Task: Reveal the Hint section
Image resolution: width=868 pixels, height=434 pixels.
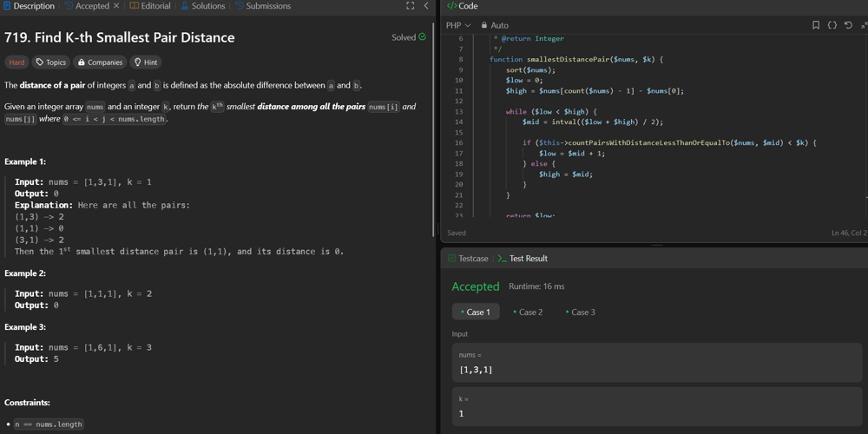Action: coord(145,62)
